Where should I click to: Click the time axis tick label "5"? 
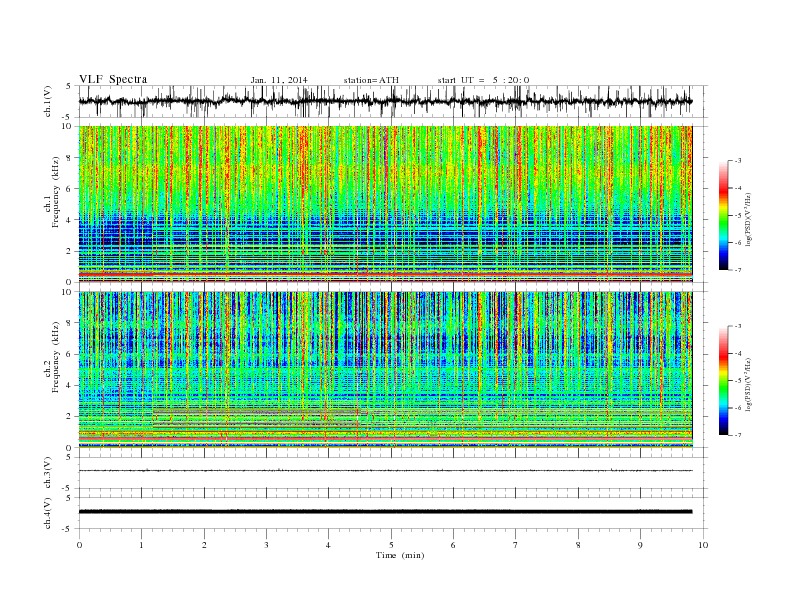(391, 545)
